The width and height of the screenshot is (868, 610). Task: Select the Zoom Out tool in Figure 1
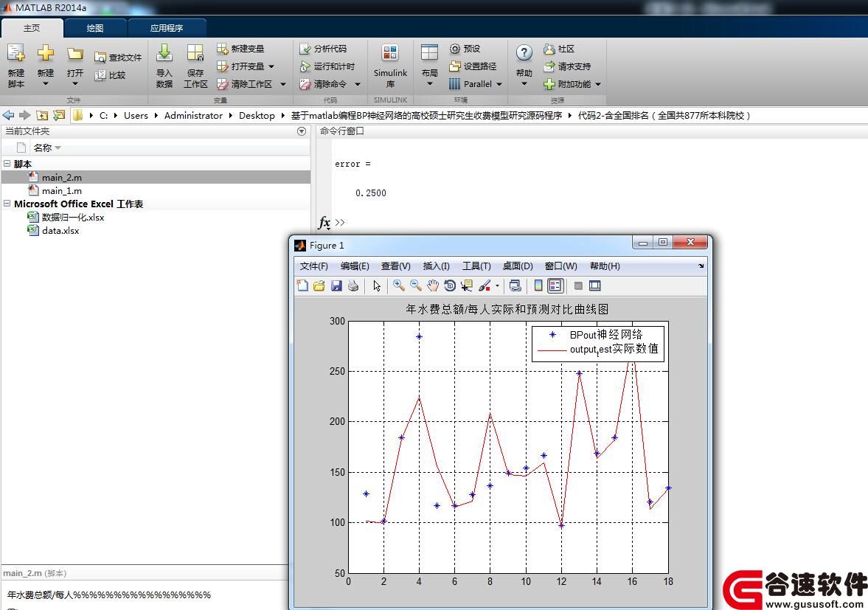pos(416,285)
